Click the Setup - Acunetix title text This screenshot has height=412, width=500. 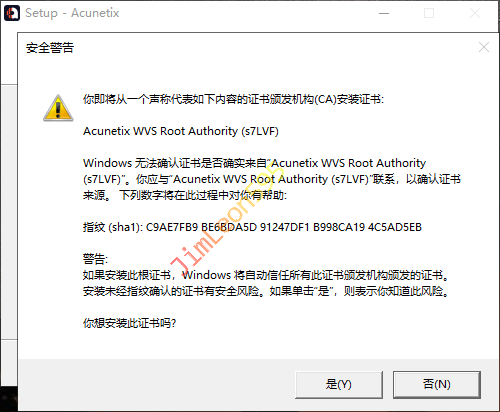click(72, 13)
